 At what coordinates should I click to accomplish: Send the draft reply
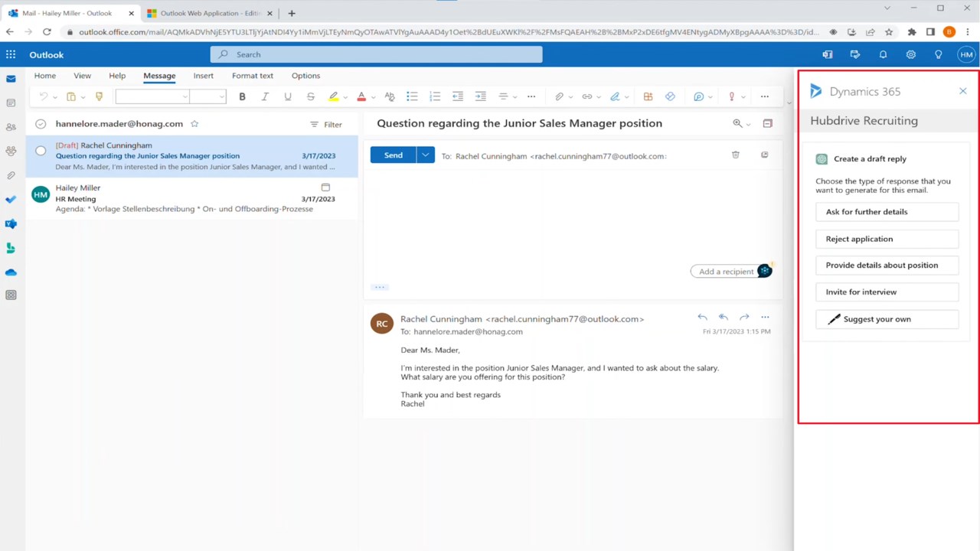pyautogui.click(x=393, y=155)
